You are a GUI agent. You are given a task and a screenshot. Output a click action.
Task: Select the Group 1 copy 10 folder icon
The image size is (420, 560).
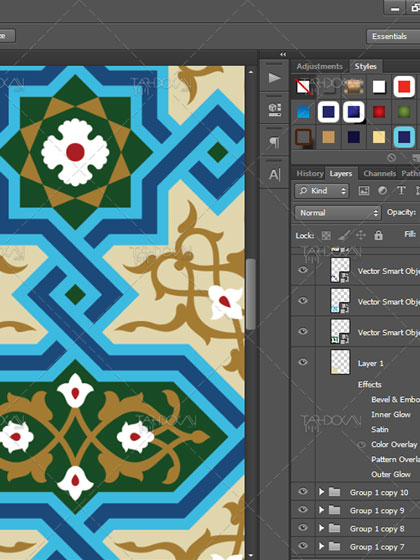(334, 492)
